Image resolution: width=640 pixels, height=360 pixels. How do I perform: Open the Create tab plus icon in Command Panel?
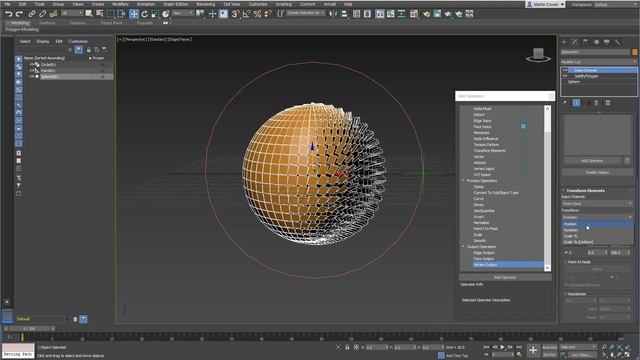tap(564, 42)
